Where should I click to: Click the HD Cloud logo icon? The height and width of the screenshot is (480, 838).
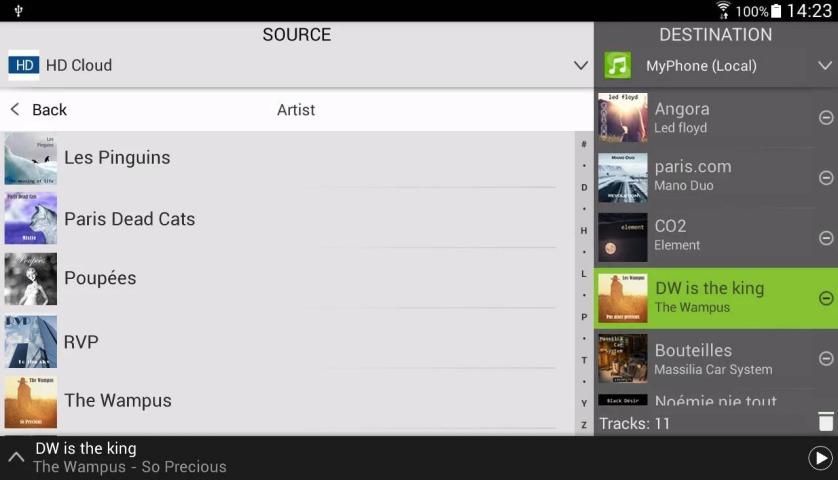point(24,65)
